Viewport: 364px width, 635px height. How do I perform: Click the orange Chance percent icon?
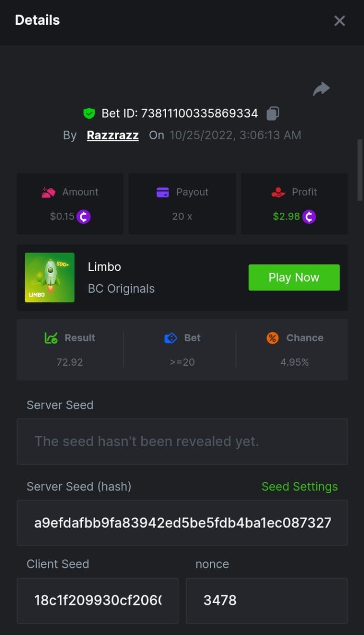[x=272, y=338]
